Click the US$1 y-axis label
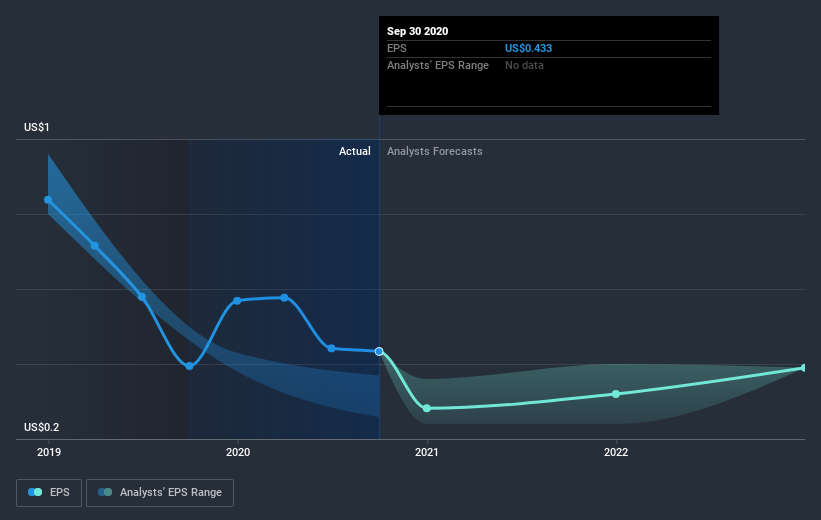The width and height of the screenshot is (821, 520). (37, 127)
